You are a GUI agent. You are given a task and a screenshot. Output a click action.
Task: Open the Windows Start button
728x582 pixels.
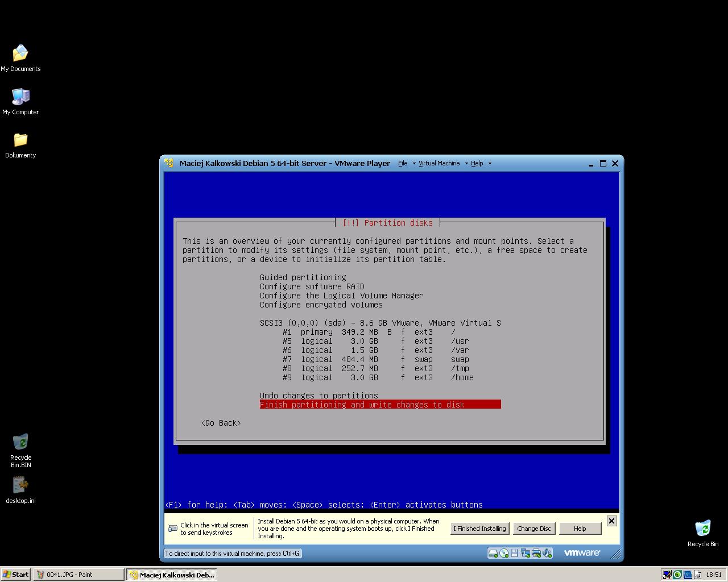tap(16, 575)
